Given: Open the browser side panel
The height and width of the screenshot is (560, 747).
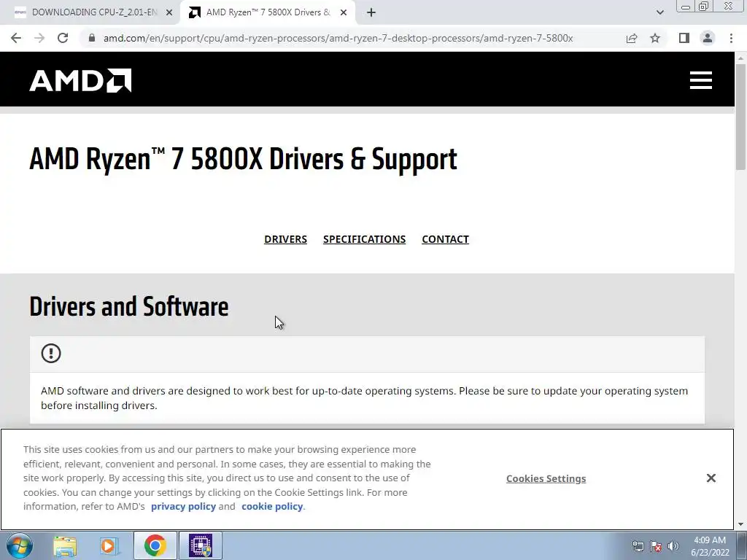Looking at the screenshot, I should (x=684, y=38).
